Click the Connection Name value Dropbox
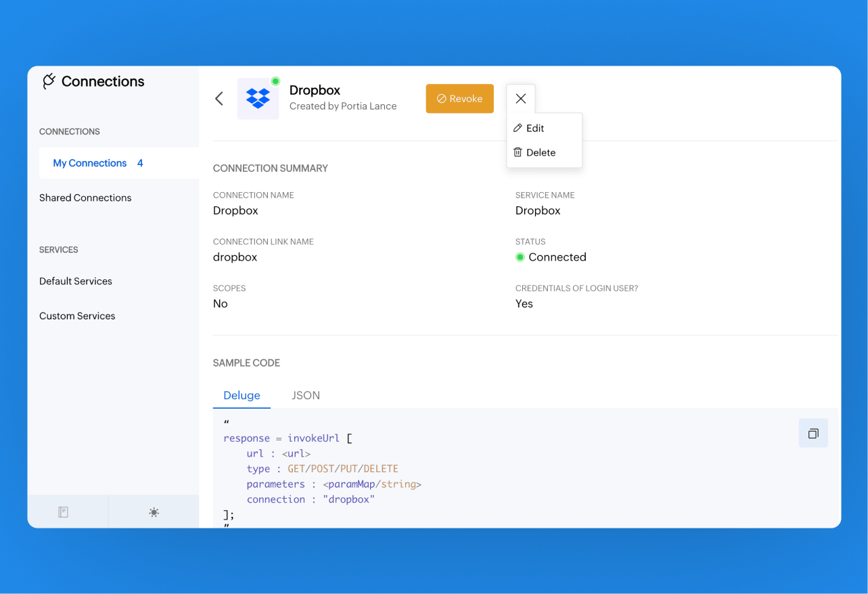The height and width of the screenshot is (594, 868). tap(235, 210)
